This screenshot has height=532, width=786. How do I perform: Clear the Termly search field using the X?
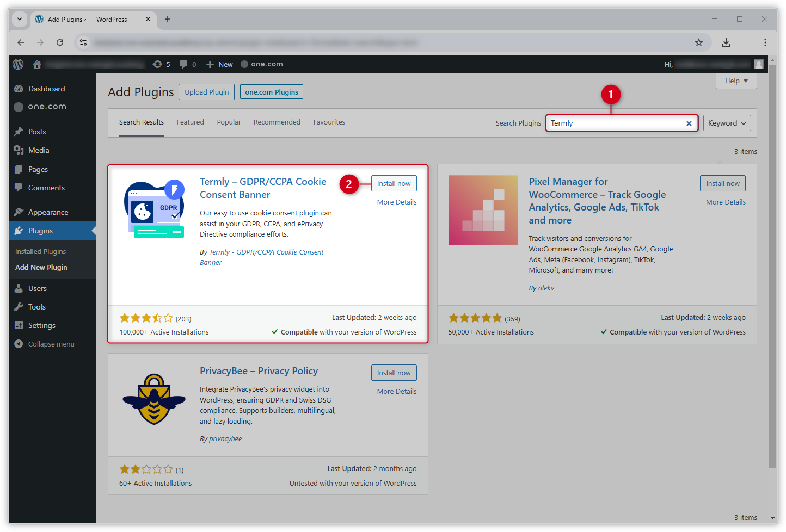(689, 123)
